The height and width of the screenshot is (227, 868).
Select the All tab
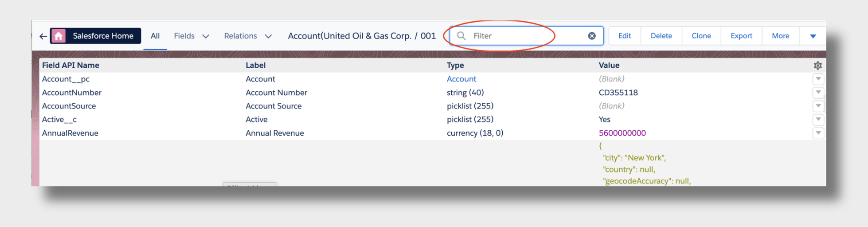(155, 36)
